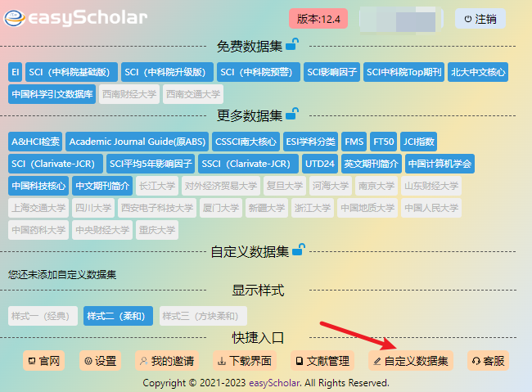Toggle 北大中文核心 dataset

pos(478,72)
